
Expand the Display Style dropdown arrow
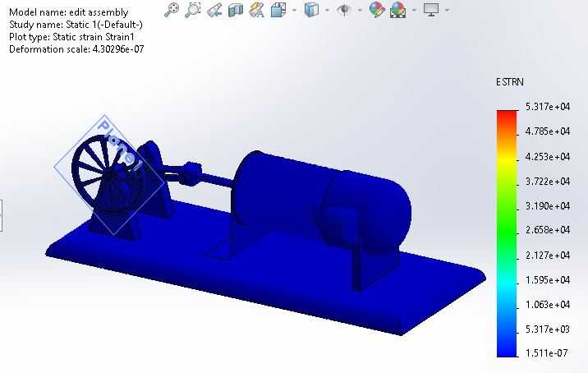[x=328, y=10]
